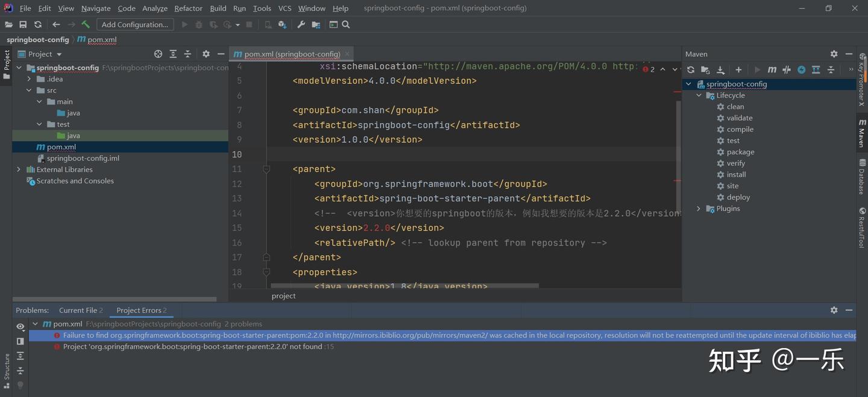Click the Run Anything icon beside search
The width and height of the screenshot is (868, 397).
click(x=333, y=25)
